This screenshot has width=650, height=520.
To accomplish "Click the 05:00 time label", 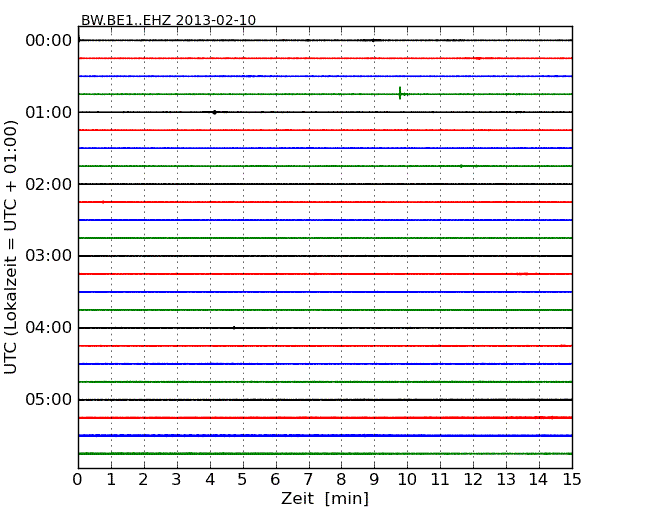I will coord(49,399).
